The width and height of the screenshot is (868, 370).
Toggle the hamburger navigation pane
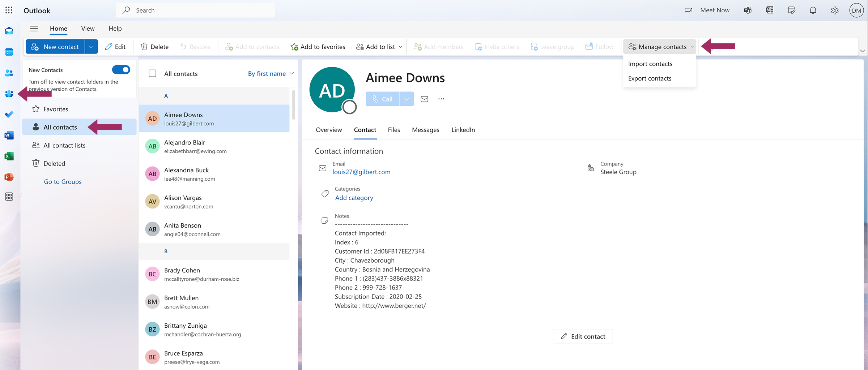pos(34,29)
